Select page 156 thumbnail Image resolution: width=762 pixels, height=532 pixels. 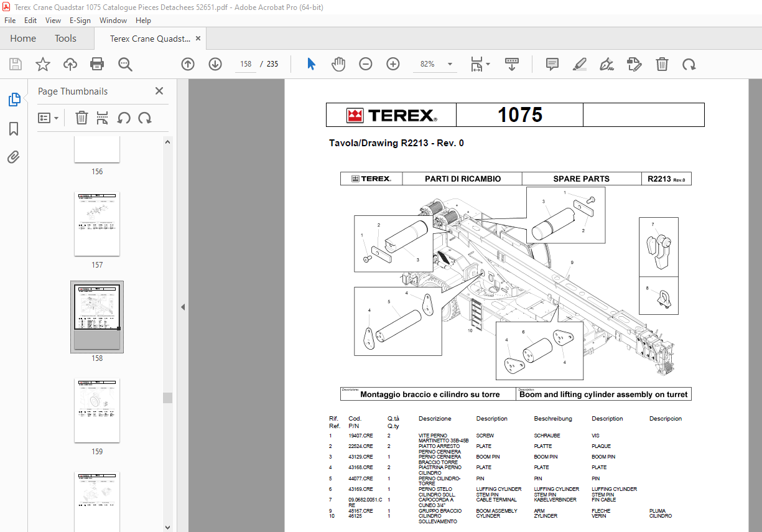[97, 149]
